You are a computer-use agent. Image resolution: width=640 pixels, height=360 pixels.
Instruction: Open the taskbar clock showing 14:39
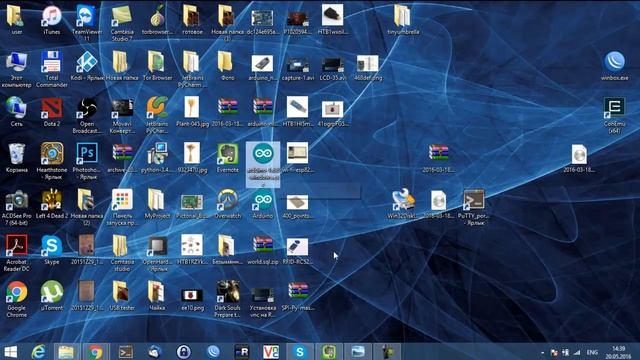[618, 352]
